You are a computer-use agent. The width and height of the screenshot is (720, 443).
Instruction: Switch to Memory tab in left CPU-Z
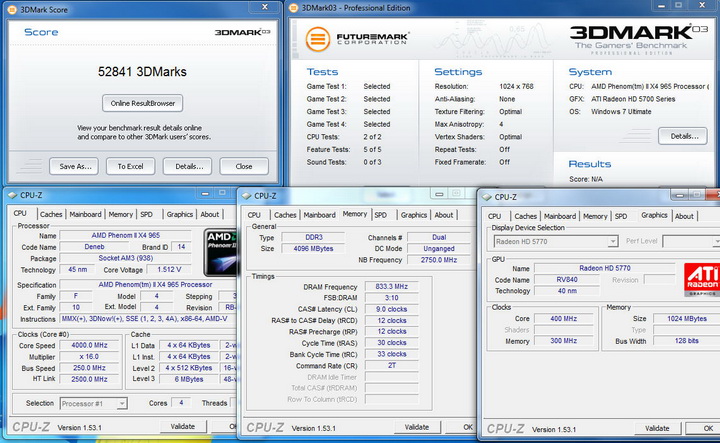click(x=121, y=214)
